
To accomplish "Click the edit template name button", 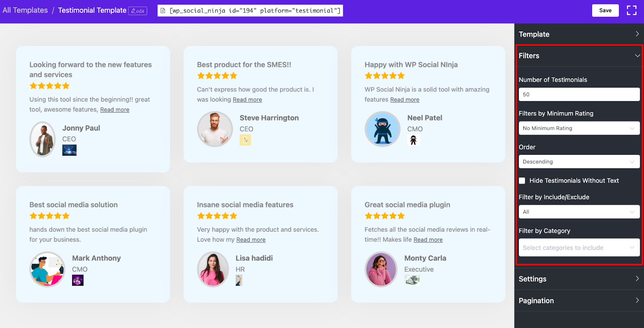I will 138,11.
